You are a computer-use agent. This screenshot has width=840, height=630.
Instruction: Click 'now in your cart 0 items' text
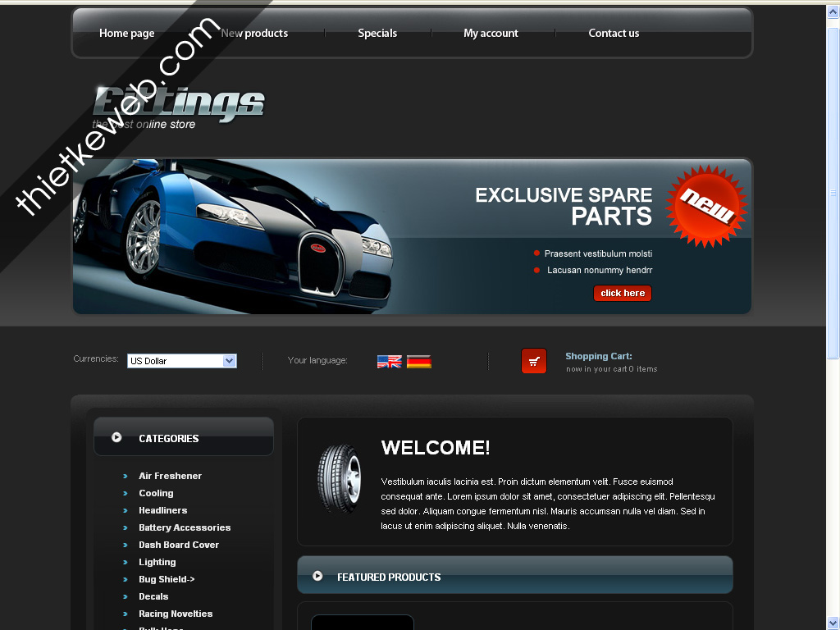[x=612, y=369]
